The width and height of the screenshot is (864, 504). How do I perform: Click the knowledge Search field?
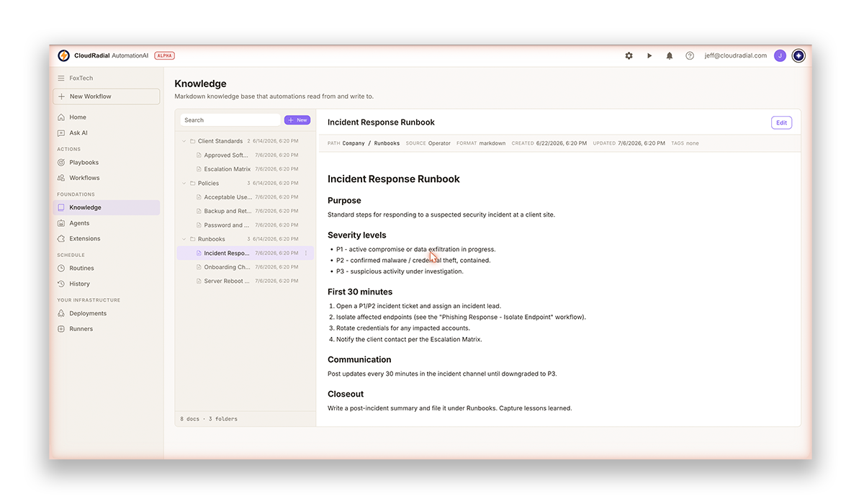(230, 120)
